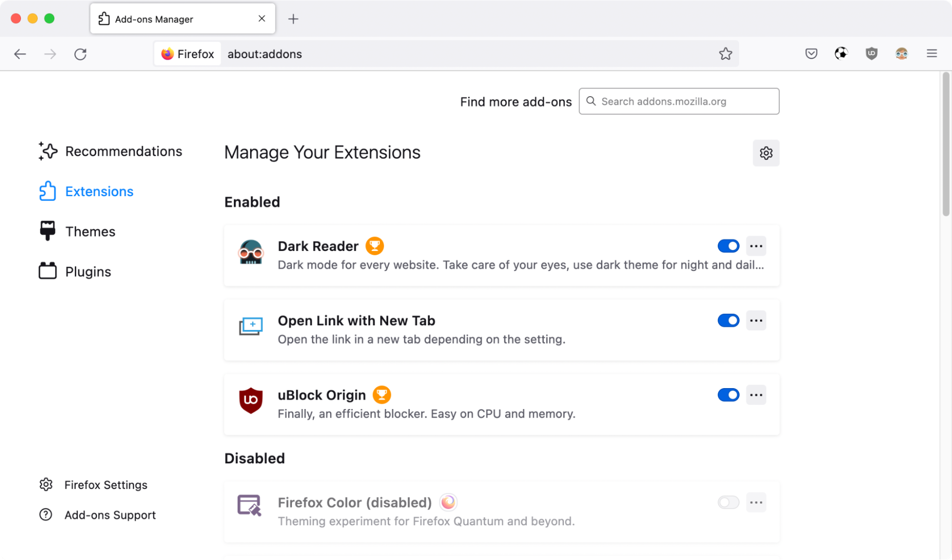Click the vertical page scrollbar
This screenshot has width=952, height=560.
pyautogui.click(x=946, y=145)
